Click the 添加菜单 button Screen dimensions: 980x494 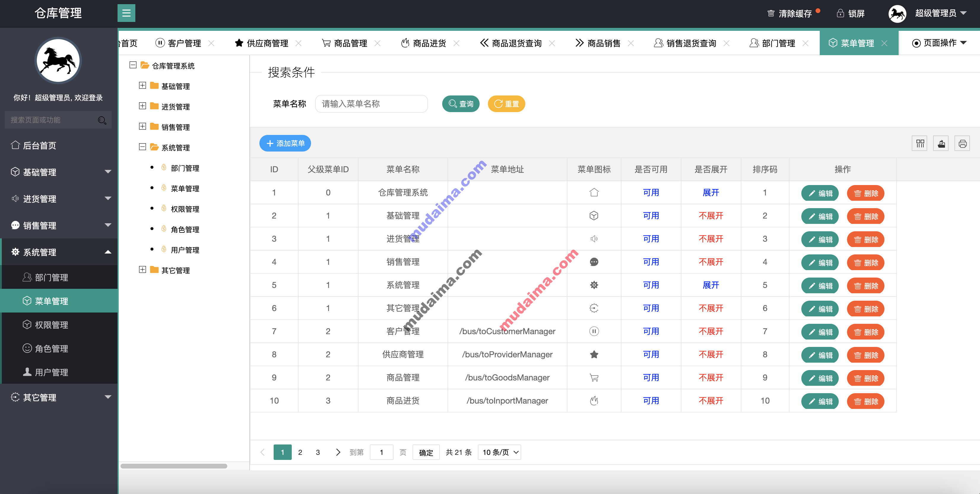click(285, 143)
